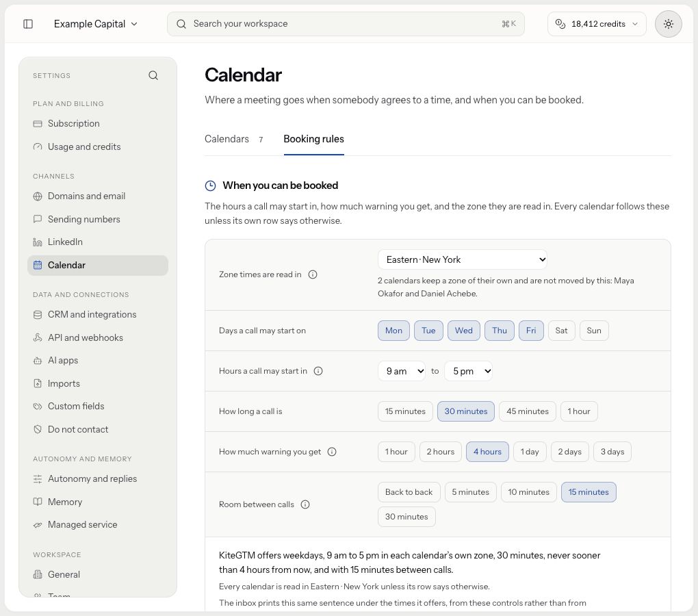Screen dimensions: 698x616
Task: Choose 1 day of warning
Action: click(x=530, y=452)
